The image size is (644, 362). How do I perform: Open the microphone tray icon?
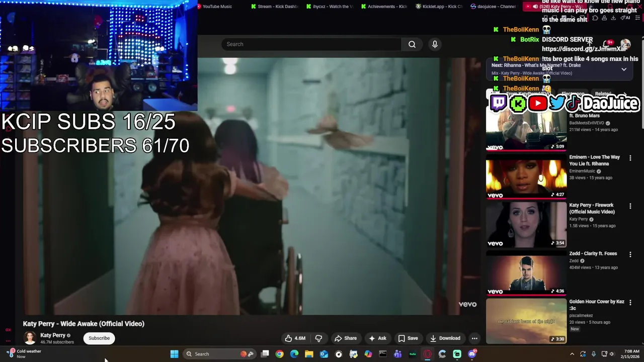[x=594, y=354]
